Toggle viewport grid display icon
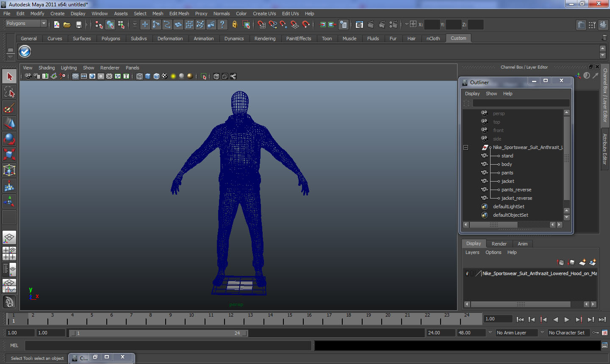Screen dimensions: 610x364 coord(75,76)
